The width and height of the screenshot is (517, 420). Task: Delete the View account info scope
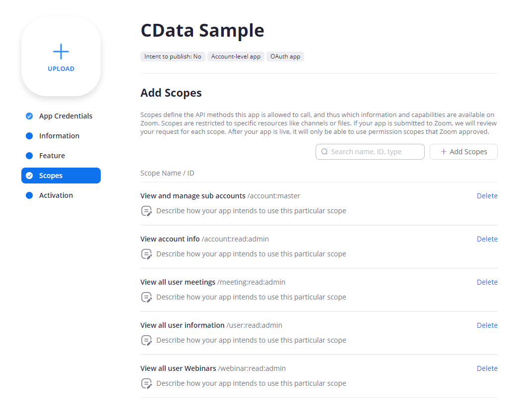487,239
